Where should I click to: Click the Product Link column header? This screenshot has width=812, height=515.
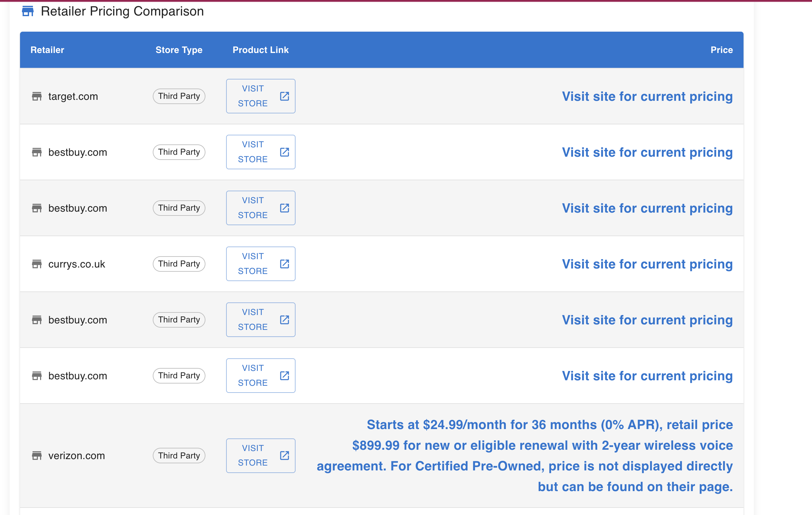tap(260, 50)
